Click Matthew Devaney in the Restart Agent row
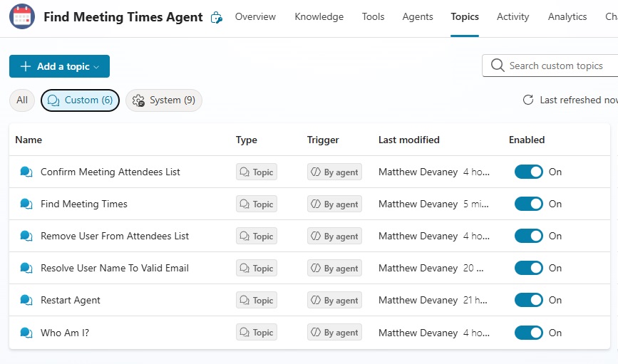 (x=418, y=300)
